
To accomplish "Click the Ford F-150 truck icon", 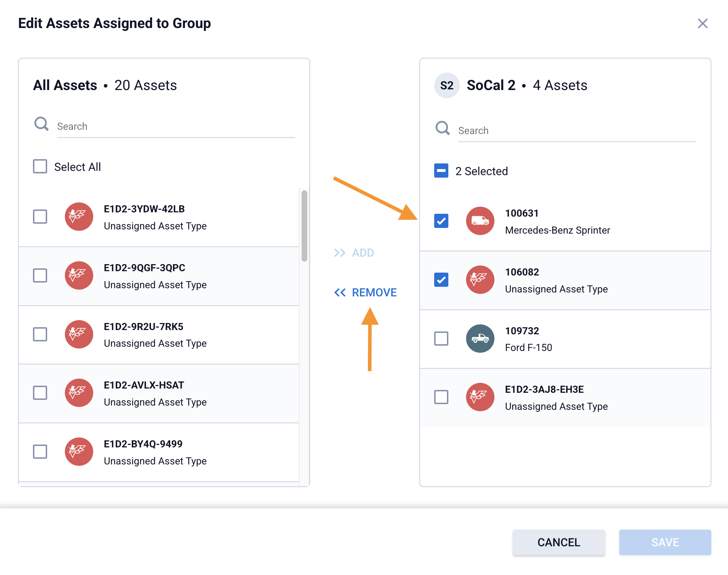I will coord(480,339).
